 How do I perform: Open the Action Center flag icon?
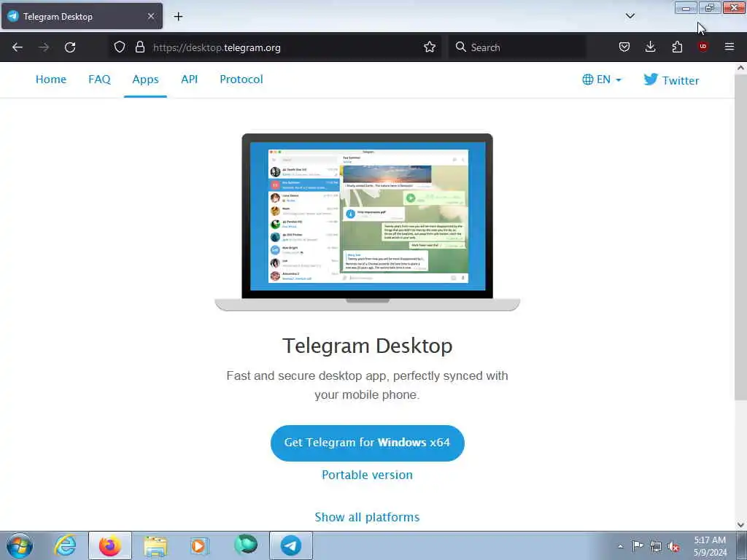[x=638, y=546]
